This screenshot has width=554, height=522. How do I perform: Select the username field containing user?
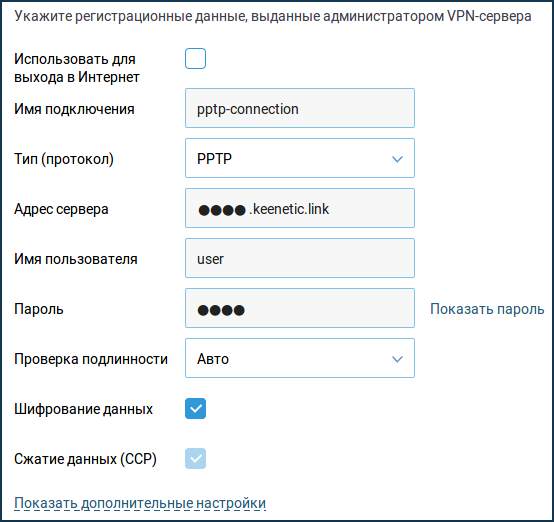300,258
